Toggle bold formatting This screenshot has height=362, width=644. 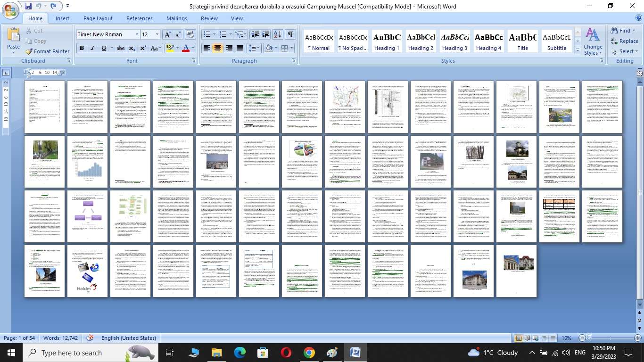pyautogui.click(x=82, y=48)
